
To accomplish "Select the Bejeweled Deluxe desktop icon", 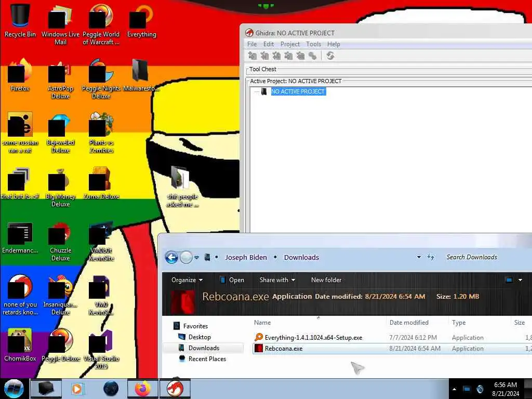I will point(60,132).
